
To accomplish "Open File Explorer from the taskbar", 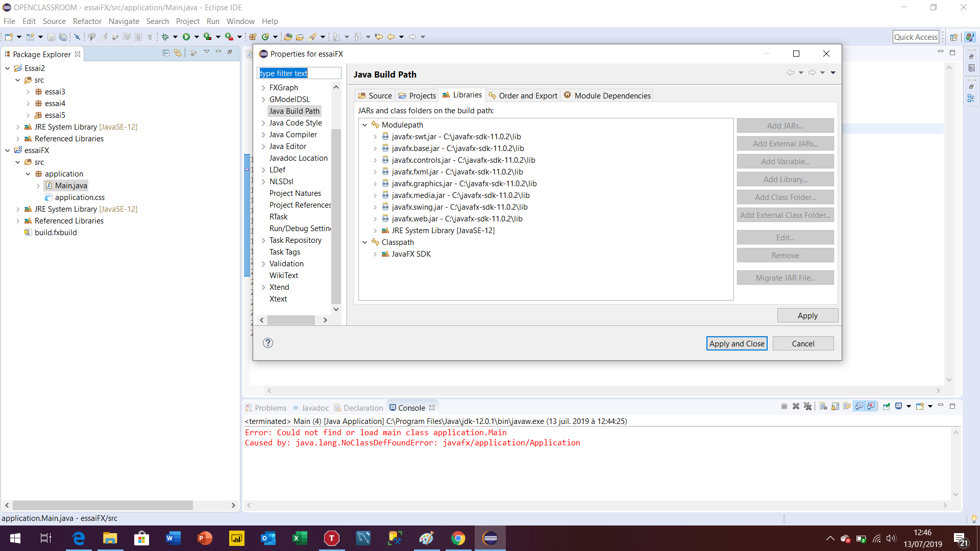I will (x=110, y=538).
